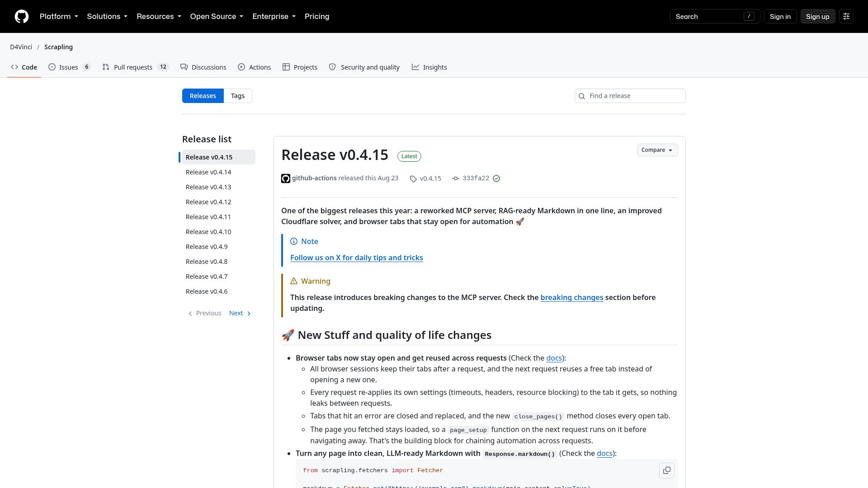Click the Security shield icon

[332, 67]
